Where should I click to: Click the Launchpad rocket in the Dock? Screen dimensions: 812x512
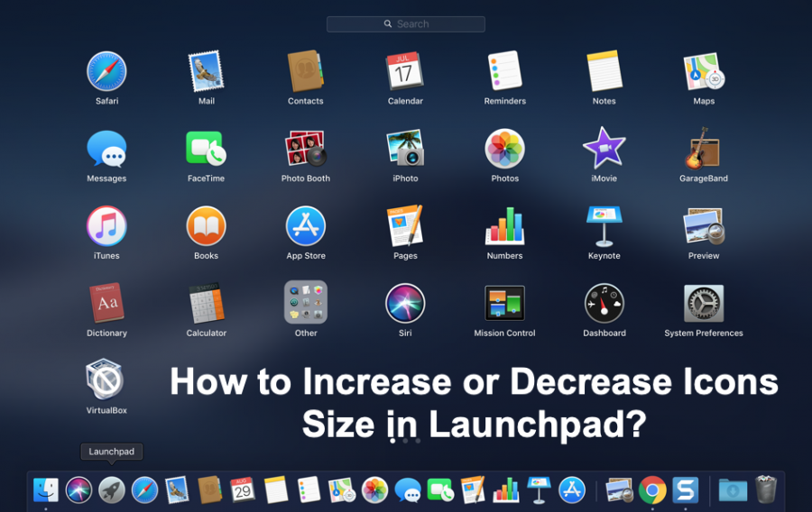click(x=112, y=489)
